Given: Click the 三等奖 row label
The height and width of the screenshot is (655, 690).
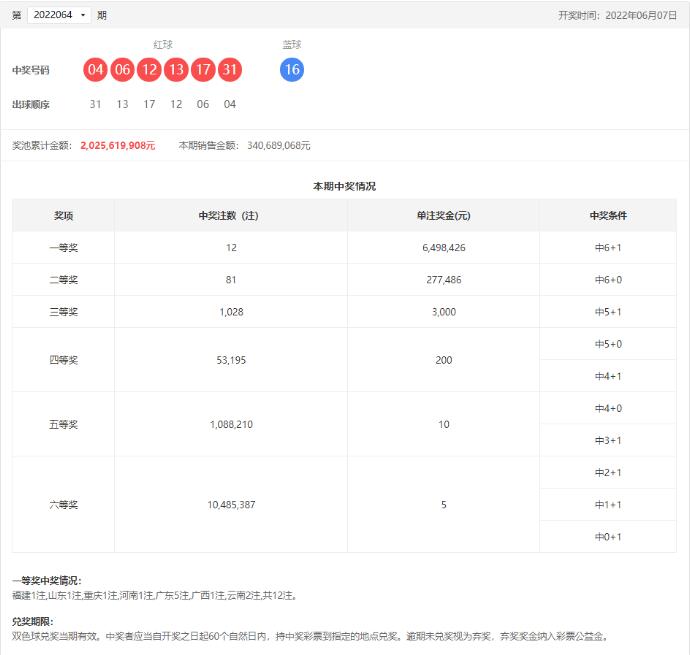Looking at the screenshot, I should pyautogui.click(x=63, y=312).
